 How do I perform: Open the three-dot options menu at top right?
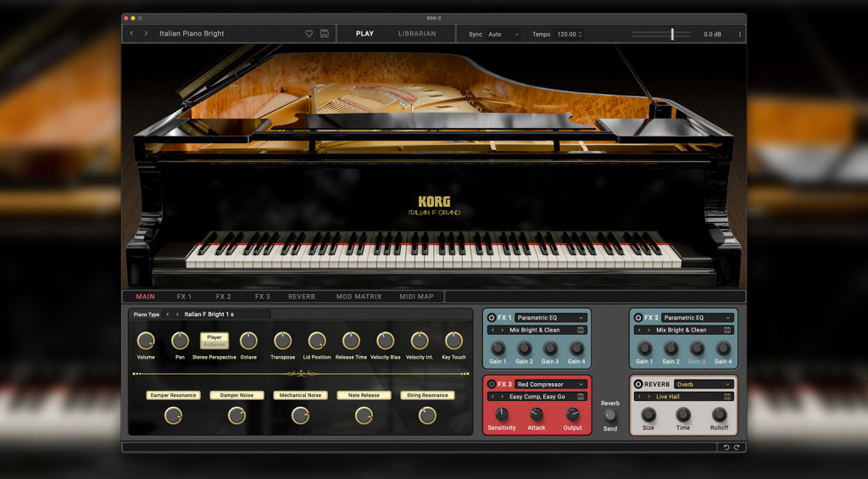click(x=739, y=35)
